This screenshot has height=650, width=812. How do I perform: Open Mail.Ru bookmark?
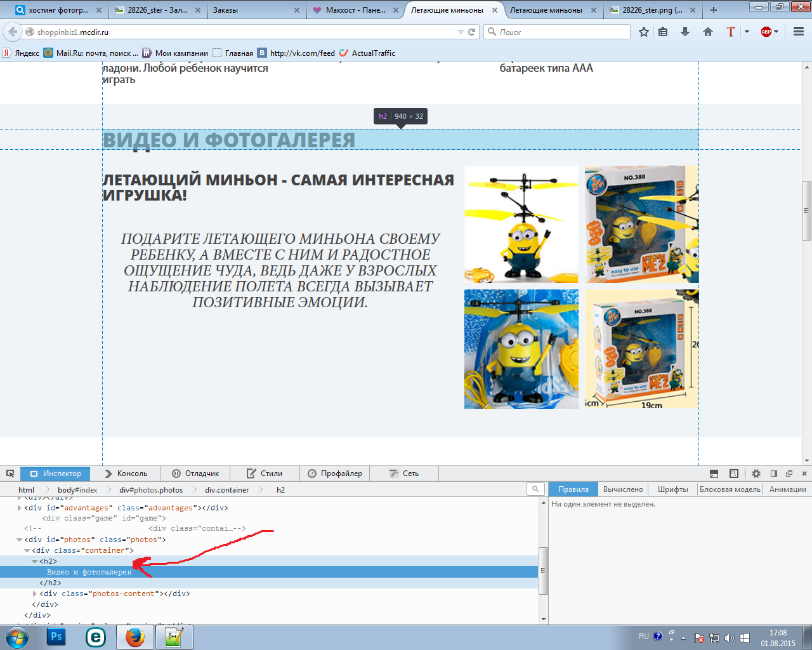(90, 53)
